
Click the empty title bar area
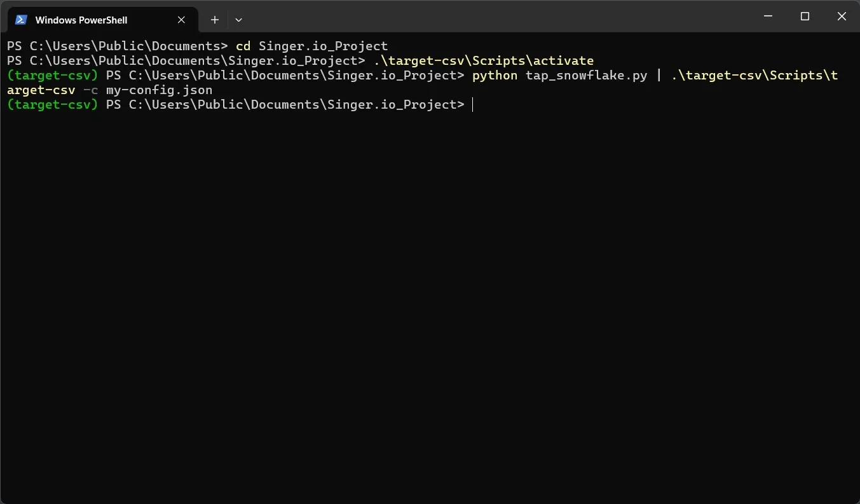(x=496, y=17)
